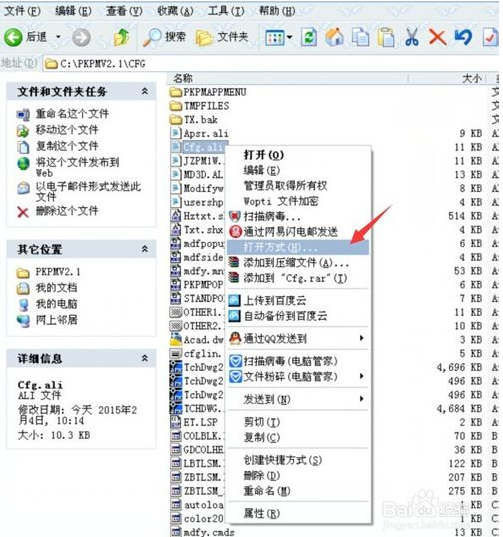Open 我的电脑 in other places
Viewport: 503px width, 537px height.
click(56, 304)
